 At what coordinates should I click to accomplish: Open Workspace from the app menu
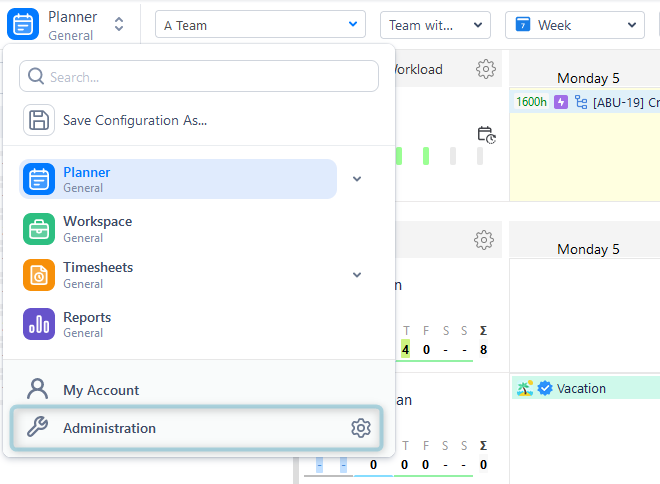click(97, 228)
